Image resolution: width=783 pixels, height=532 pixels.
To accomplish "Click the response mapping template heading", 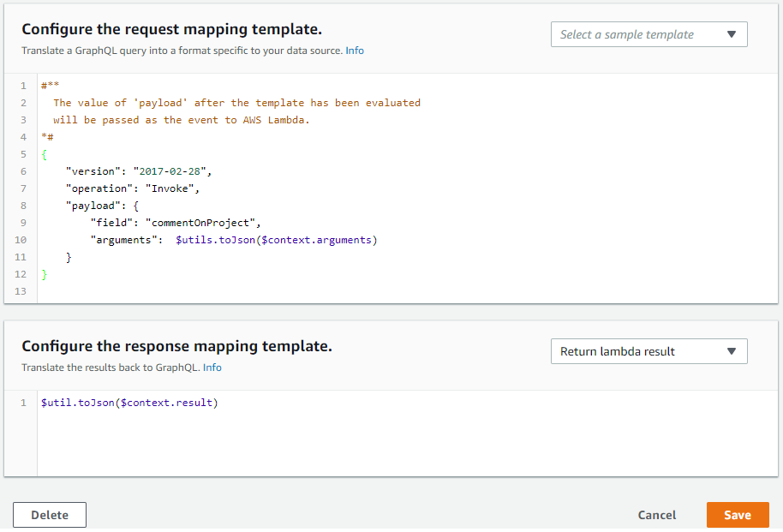I will [x=176, y=347].
